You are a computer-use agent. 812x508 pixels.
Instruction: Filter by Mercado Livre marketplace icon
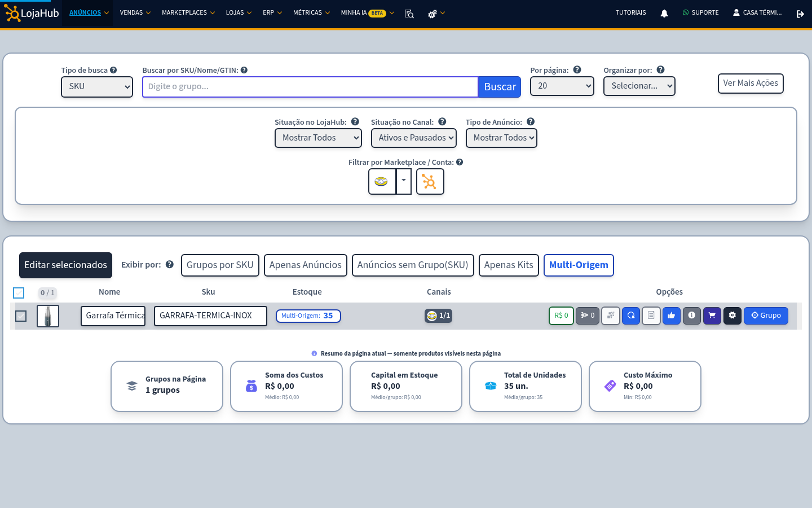click(382, 182)
